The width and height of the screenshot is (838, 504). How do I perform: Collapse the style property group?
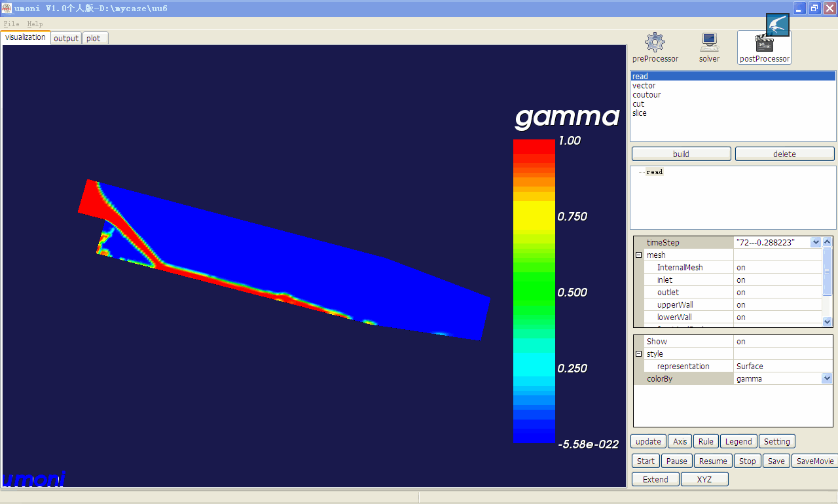pyautogui.click(x=639, y=354)
